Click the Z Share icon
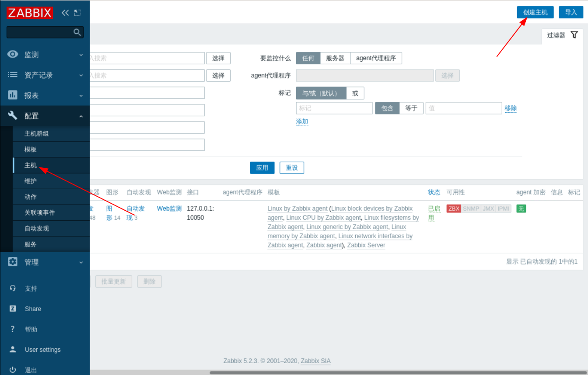Screen dimensions: 588x375 tap(13, 309)
